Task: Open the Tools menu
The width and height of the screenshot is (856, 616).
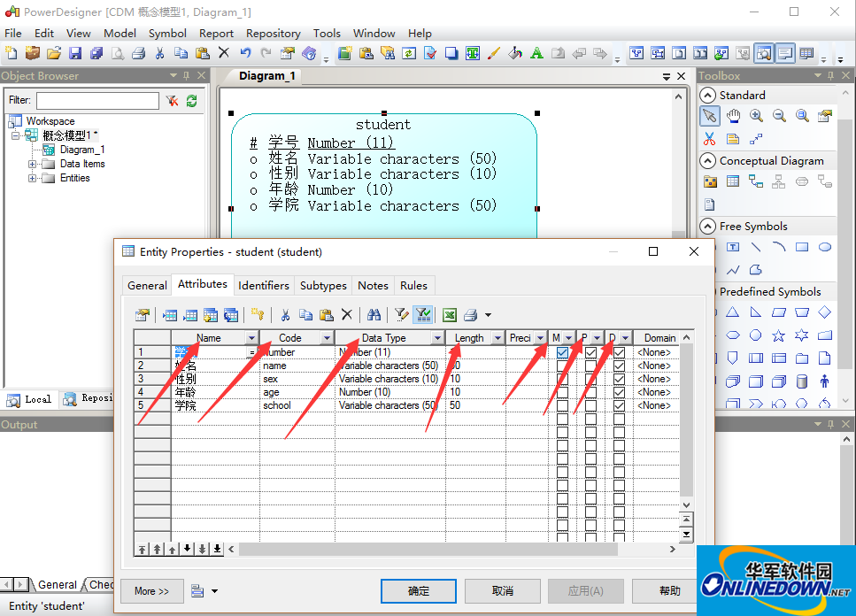Action: 327,34
